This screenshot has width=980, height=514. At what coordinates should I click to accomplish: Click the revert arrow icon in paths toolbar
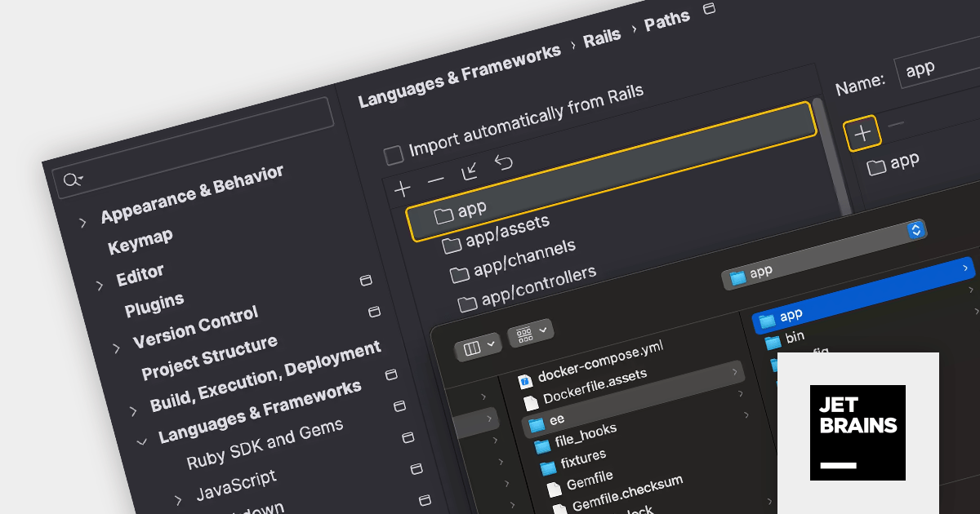(504, 163)
